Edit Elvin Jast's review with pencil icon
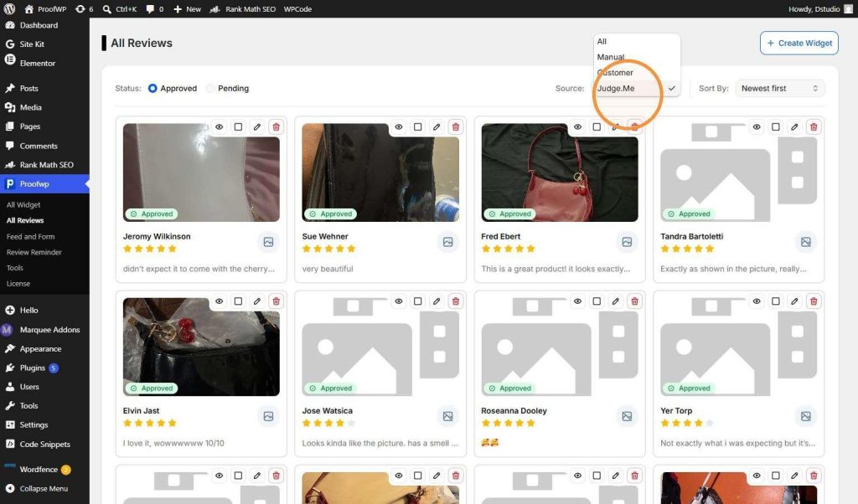858x504 pixels. pos(257,301)
